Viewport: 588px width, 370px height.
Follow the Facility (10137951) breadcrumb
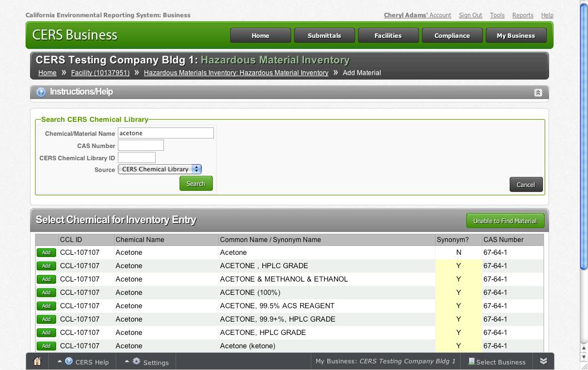100,73
